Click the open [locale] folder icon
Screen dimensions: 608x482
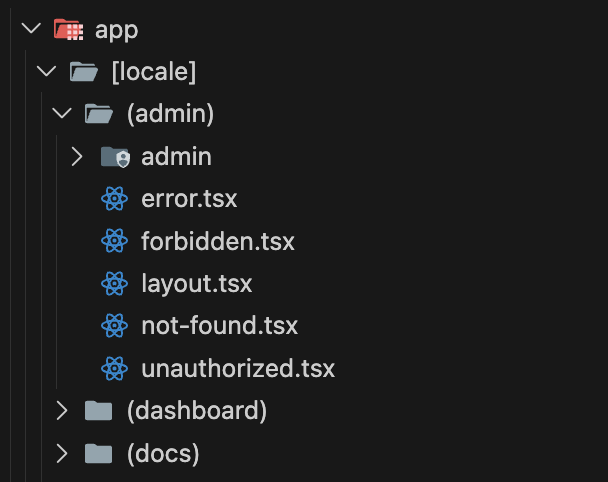84,72
